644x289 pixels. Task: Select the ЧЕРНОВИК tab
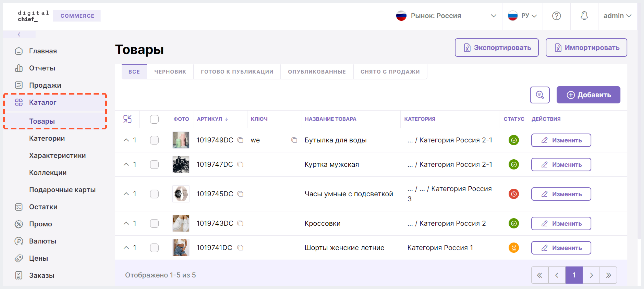click(170, 72)
